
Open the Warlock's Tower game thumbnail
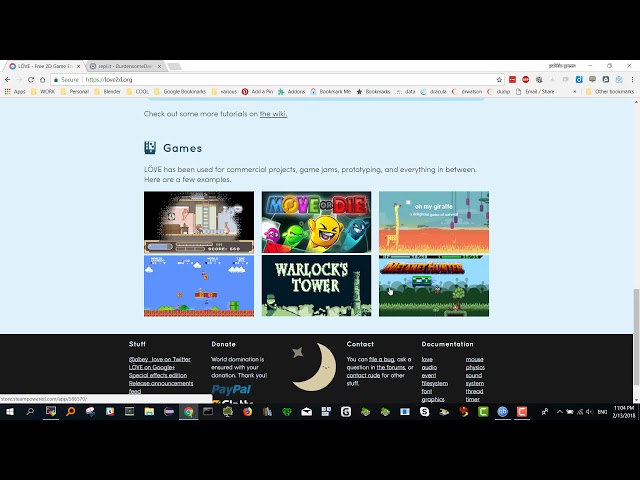point(316,286)
